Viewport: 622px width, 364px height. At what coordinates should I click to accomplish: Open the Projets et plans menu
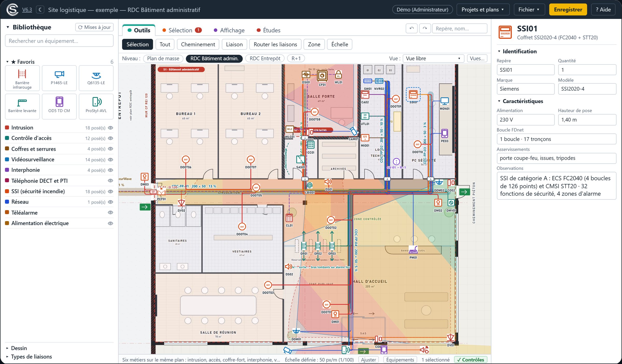pos(483,10)
